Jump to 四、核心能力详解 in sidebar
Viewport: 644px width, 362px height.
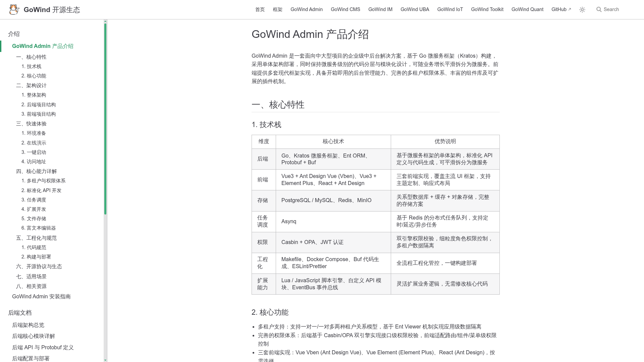36,171
